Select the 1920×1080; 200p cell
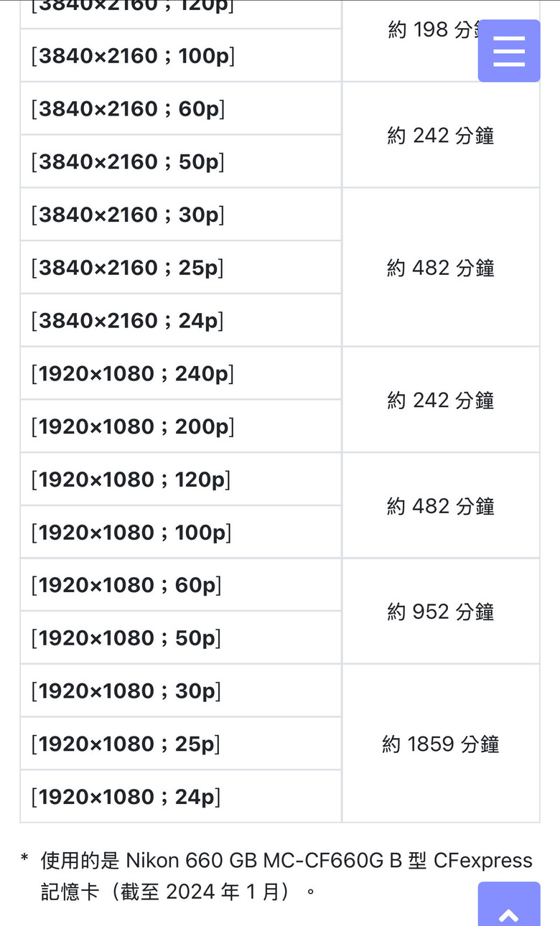The height and width of the screenshot is (926, 560). click(181, 426)
